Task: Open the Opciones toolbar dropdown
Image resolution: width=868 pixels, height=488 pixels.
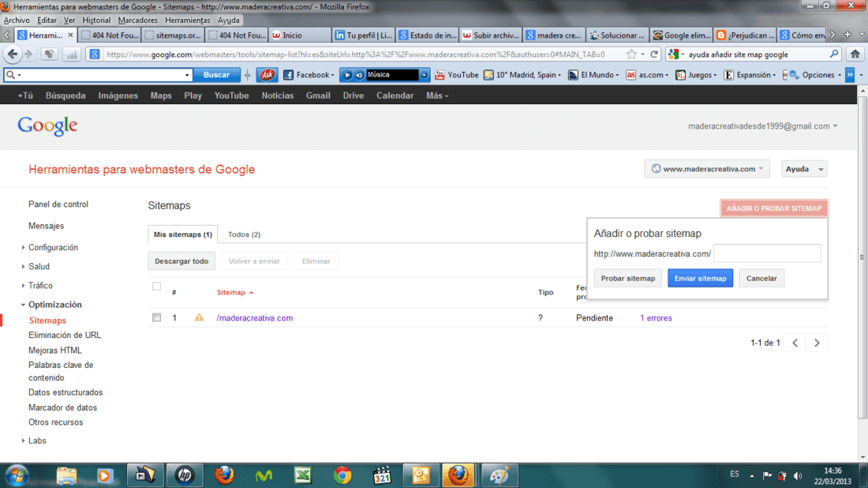Action: (x=817, y=75)
